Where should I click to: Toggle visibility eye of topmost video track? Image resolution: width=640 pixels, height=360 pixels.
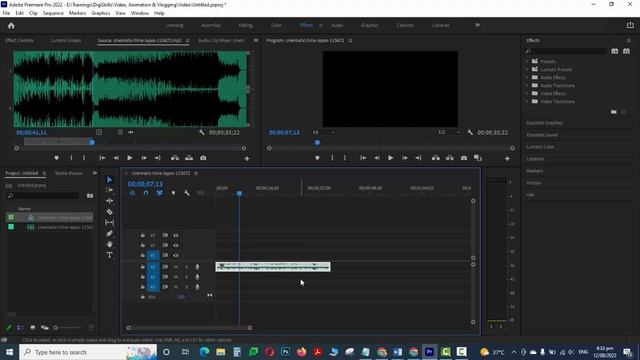click(x=176, y=236)
